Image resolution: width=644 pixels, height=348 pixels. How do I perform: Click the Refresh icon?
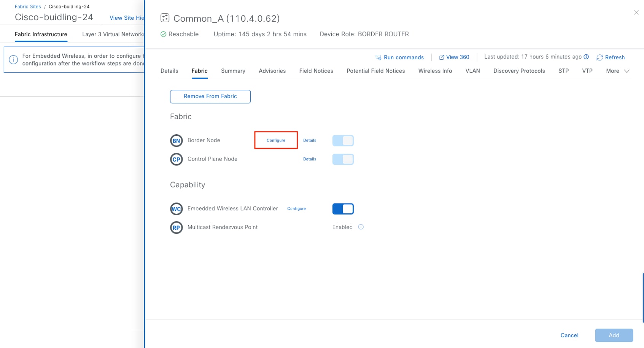coord(600,57)
